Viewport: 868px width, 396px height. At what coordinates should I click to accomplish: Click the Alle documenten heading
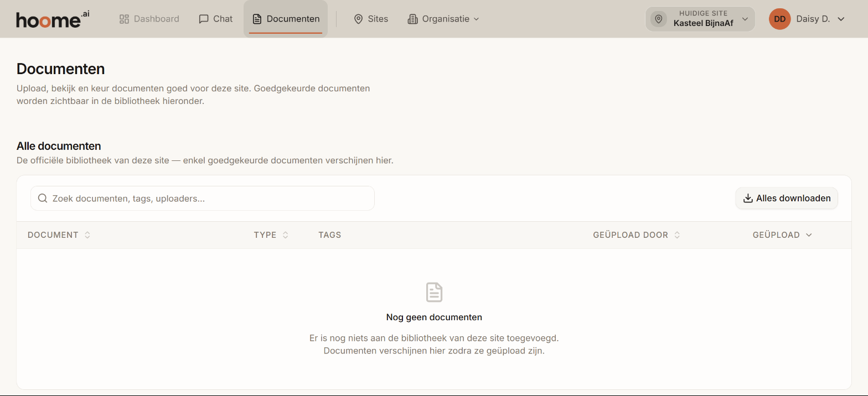pyautogui.click(x=59, y=146)
